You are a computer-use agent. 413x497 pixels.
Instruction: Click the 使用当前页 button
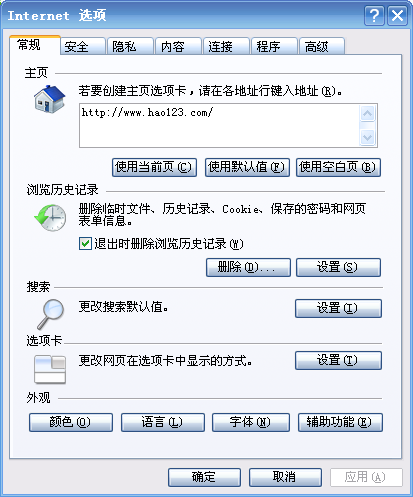154,167
